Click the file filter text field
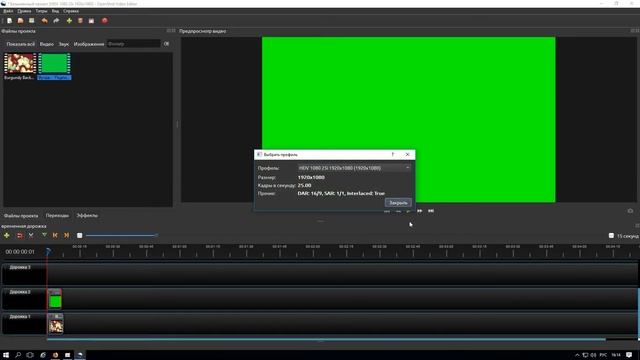The width and height of the screenshot is (640, 360). pyautogui.click(x=133, y=44)
